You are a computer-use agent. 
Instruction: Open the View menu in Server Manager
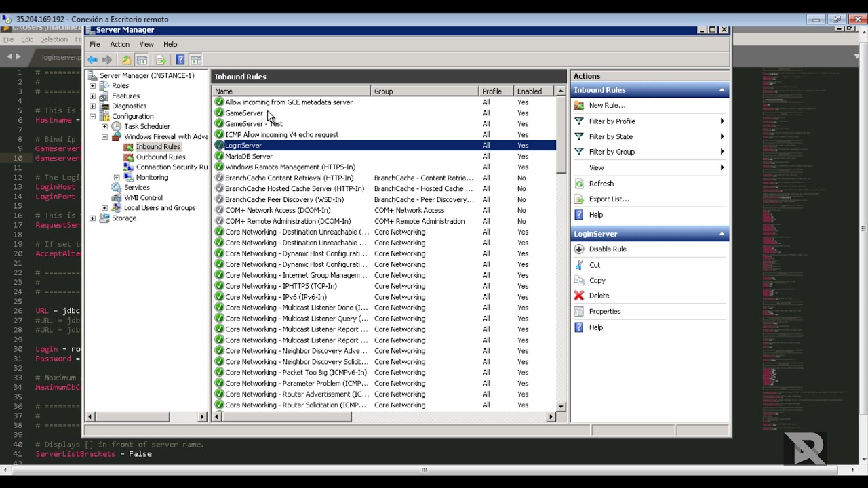(146, 44)
